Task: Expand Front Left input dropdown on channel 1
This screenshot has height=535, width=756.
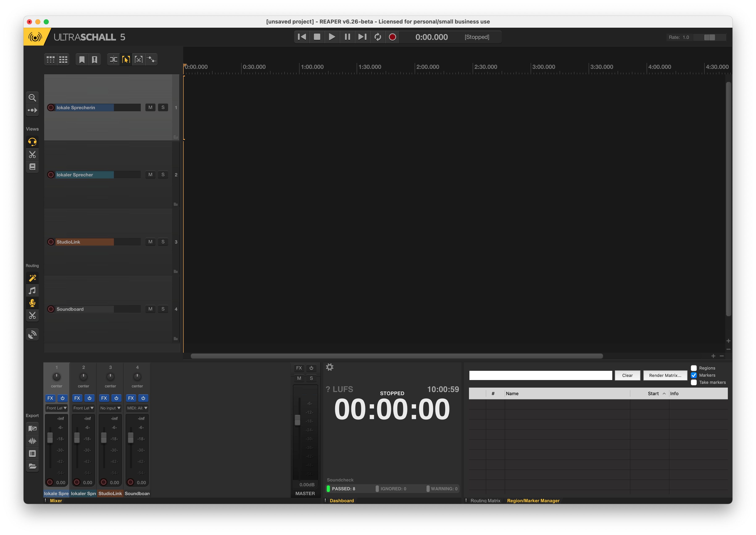Action: click(x=56, y=408)
